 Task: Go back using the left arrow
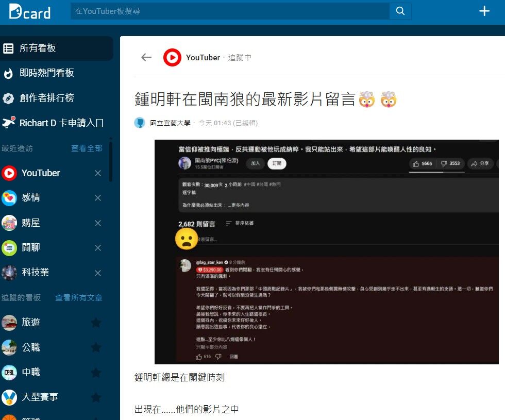[x=146, y=57]
